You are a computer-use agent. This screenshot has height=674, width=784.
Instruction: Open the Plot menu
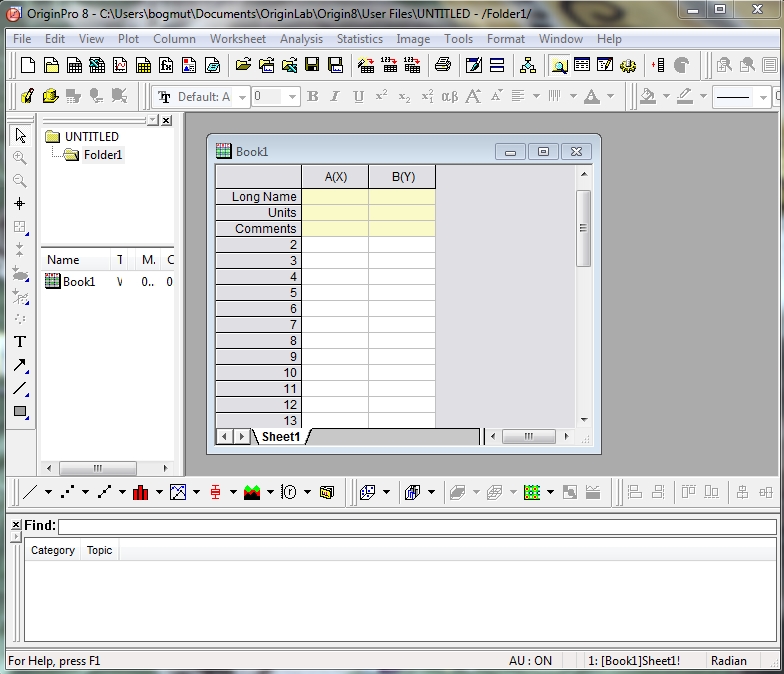128,39
